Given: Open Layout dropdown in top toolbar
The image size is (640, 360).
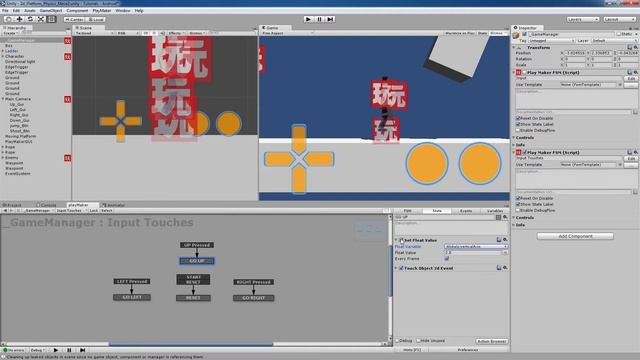Looking at the screenshot, I should pos(619,19).
